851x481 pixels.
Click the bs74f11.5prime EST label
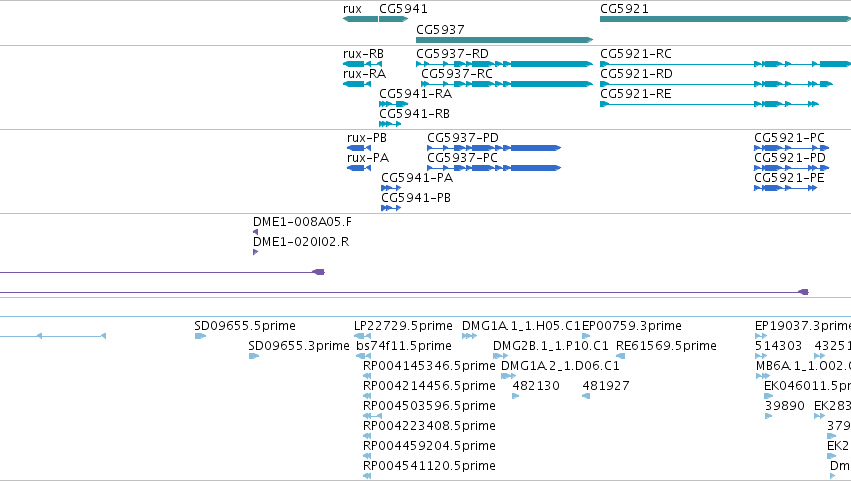(x=404, y=346)
